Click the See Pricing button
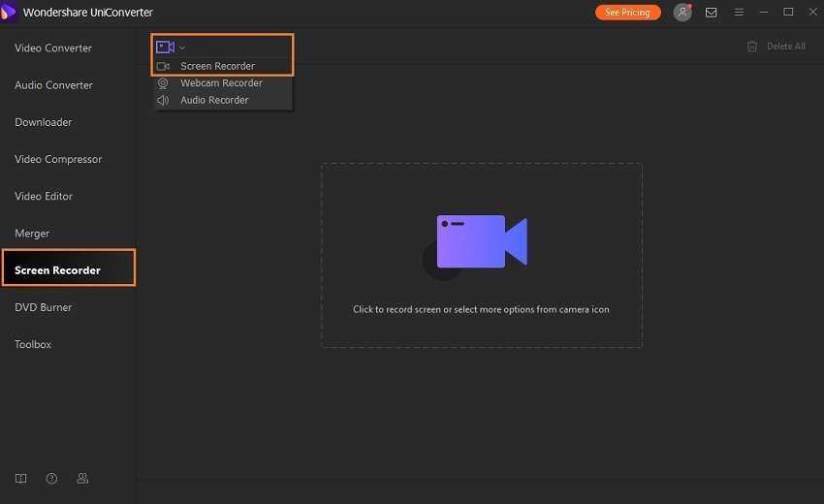Image resolution: width=824 pixels, height=504 pixels. (x=627, y=12)
